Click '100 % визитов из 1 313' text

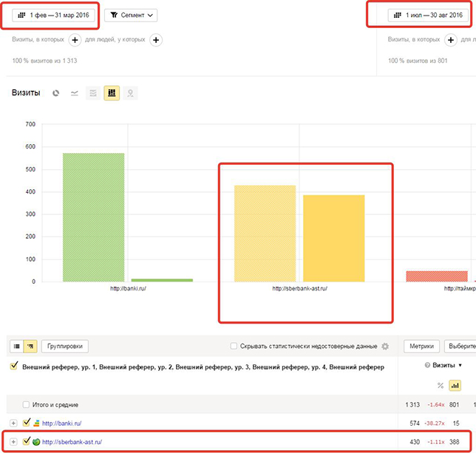click(44, 61)
